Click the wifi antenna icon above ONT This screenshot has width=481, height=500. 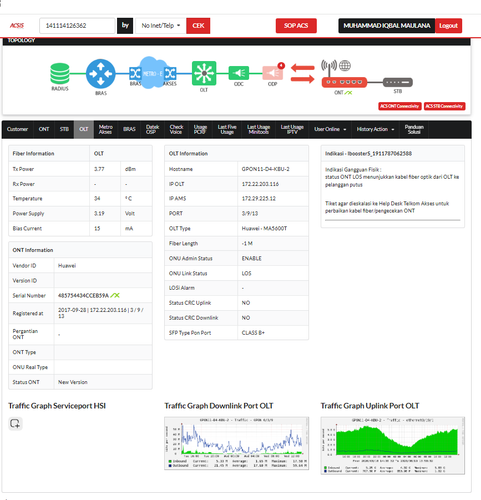329,68
